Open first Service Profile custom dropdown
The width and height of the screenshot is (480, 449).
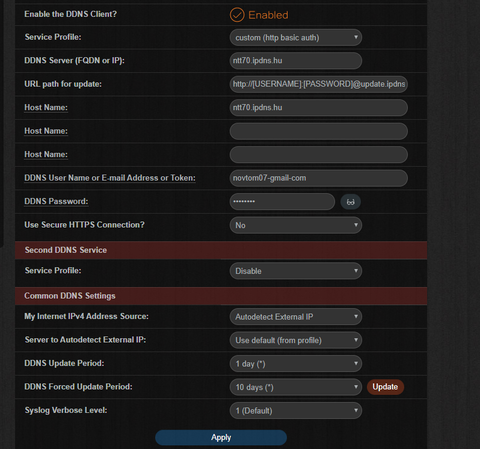pos(296,37)
